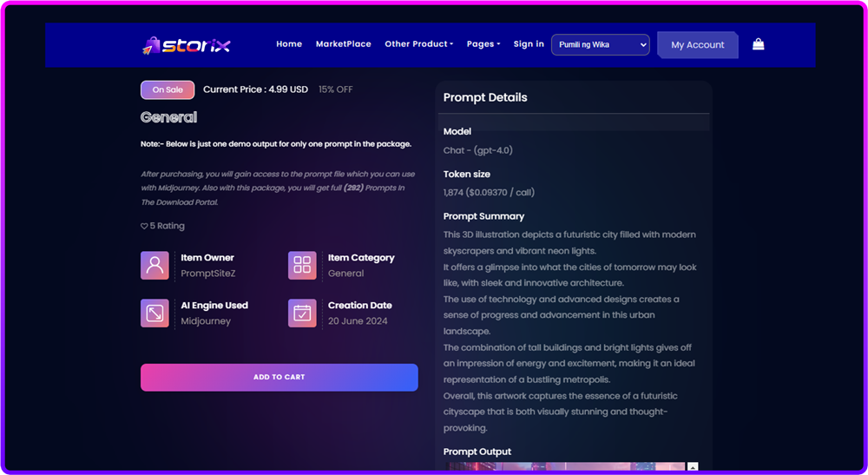Click the General category value
Screen dimensions: 868x475
pyautogui.click(x=346, y=274)
